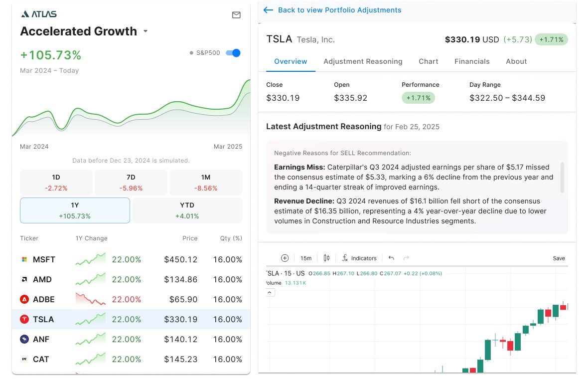Click the Ticker column header

pyautogui.click(x=29, y=238)
